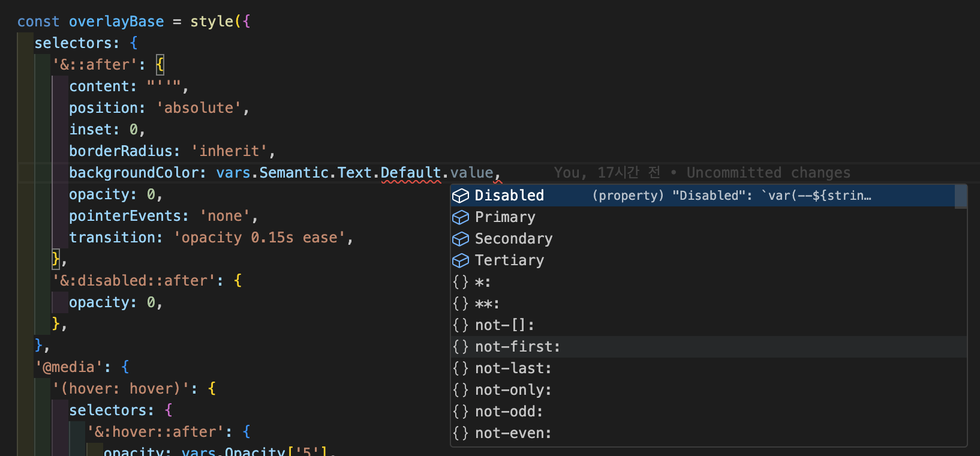The height and width of the screenshot is (456, 980).
Task: Click the 'inherit' string value
Action: (229, 151)
